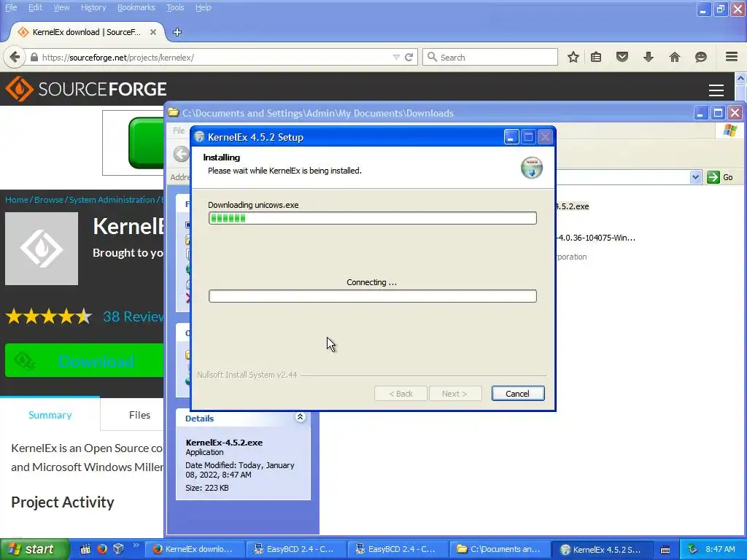
Task: Reload the SourceForge page
Action: (x=409, y=57)
